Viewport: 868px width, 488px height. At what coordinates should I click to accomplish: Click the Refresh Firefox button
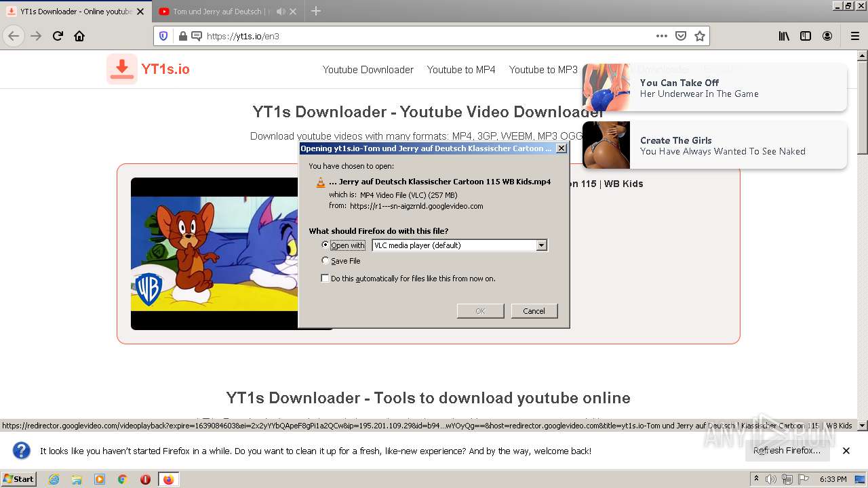(x=787, y=451)
